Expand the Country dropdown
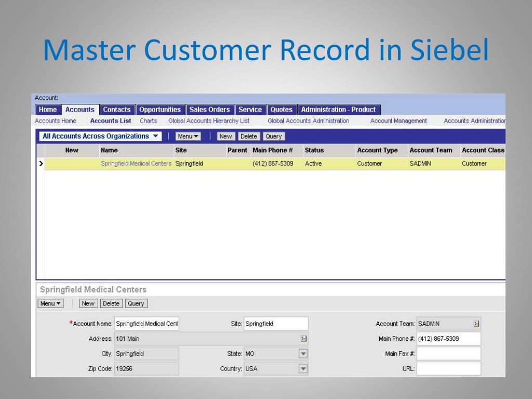 [x=303, y=368]
